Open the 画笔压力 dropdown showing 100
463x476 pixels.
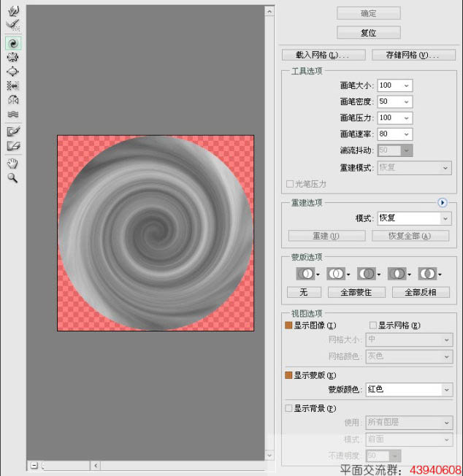point(407,118)
